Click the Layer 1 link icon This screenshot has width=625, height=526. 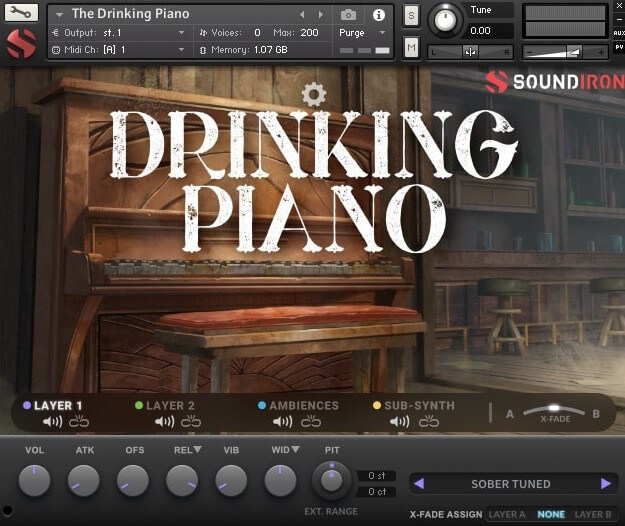[79, 421]
